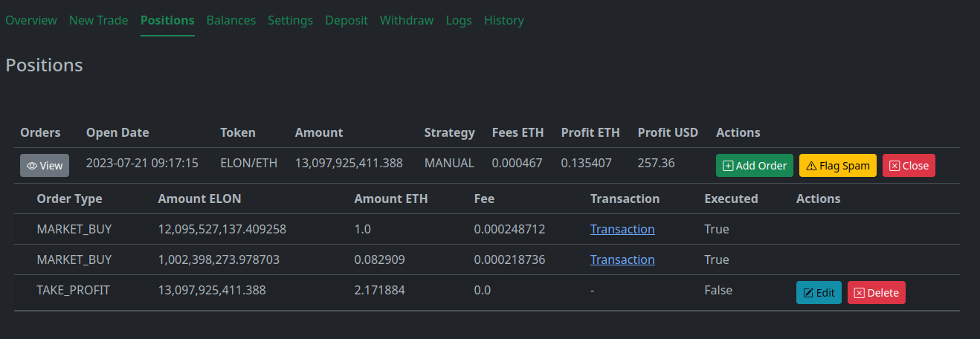Image resolution: width=980 pixels, height=339 pixels.
Task: Go to the New Trade tab
Action: coord(98,20)
